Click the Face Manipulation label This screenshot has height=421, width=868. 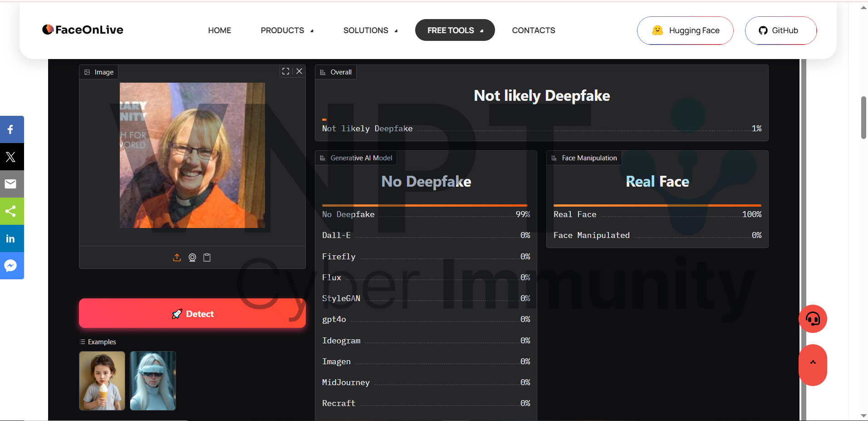click(584, 158)
